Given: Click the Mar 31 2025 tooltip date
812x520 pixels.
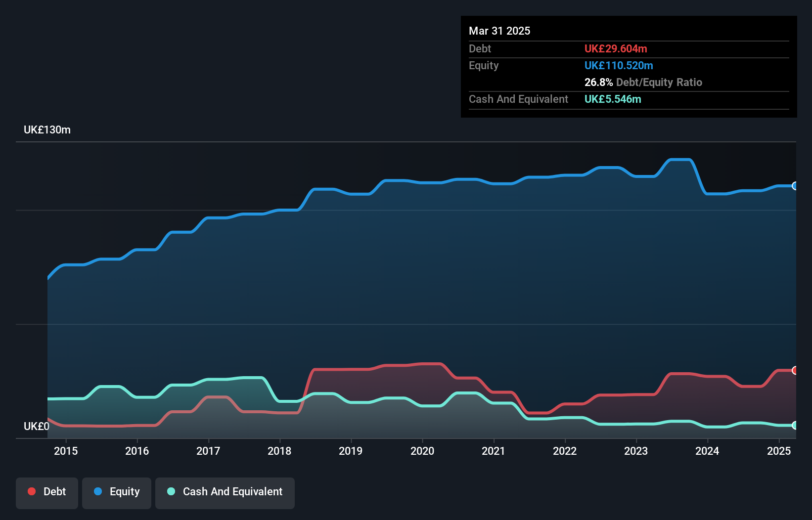Looking at the screenshot, I should coord(499,31).
